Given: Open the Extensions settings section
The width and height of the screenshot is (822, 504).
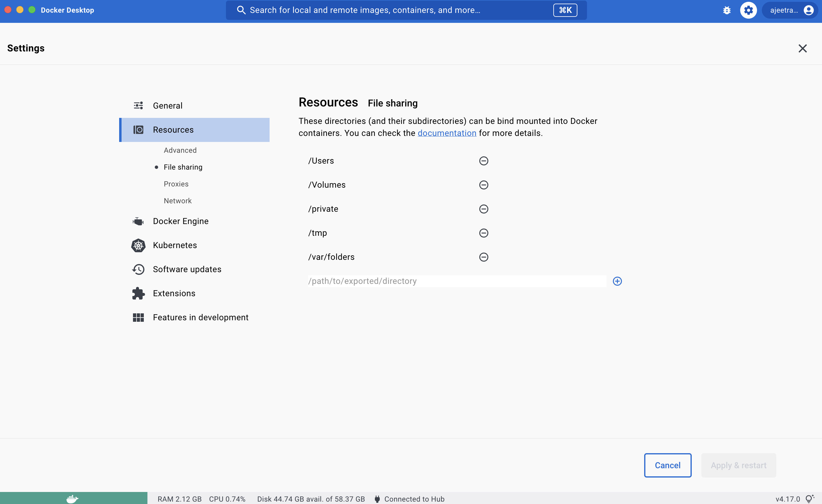Looking at the screenshot, I should tap(194, 293).
